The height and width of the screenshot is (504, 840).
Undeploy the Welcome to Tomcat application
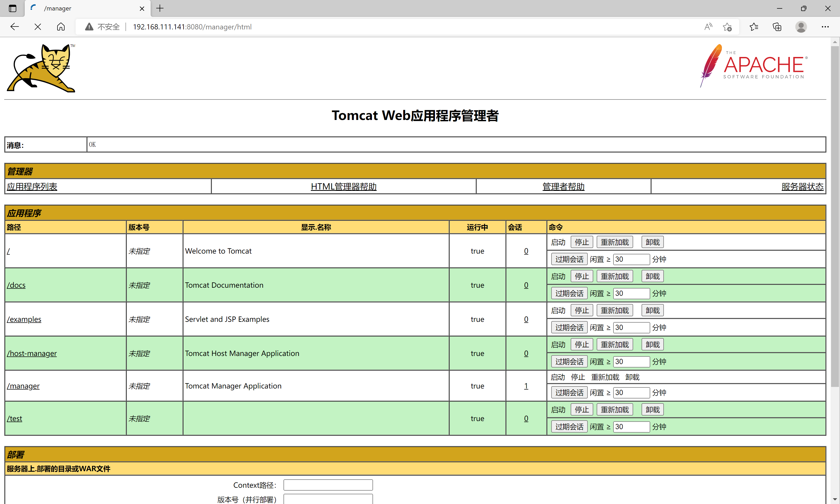point(653,242)
